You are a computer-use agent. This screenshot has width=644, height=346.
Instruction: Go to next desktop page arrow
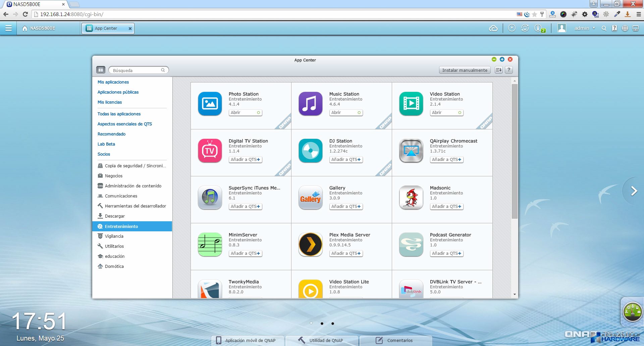634,191
